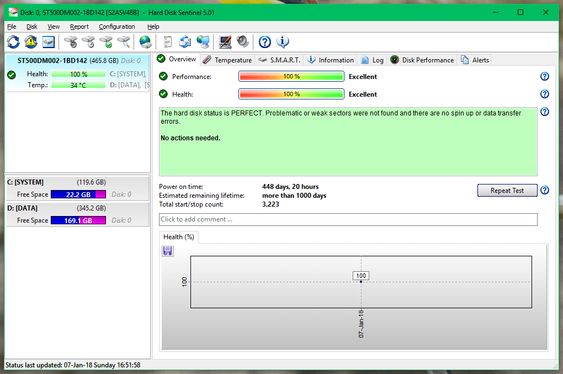This screenshot has width=563, height=374.
Task: Click the '448 days, 20 hours' value
Action: click(x=290, y=187)
